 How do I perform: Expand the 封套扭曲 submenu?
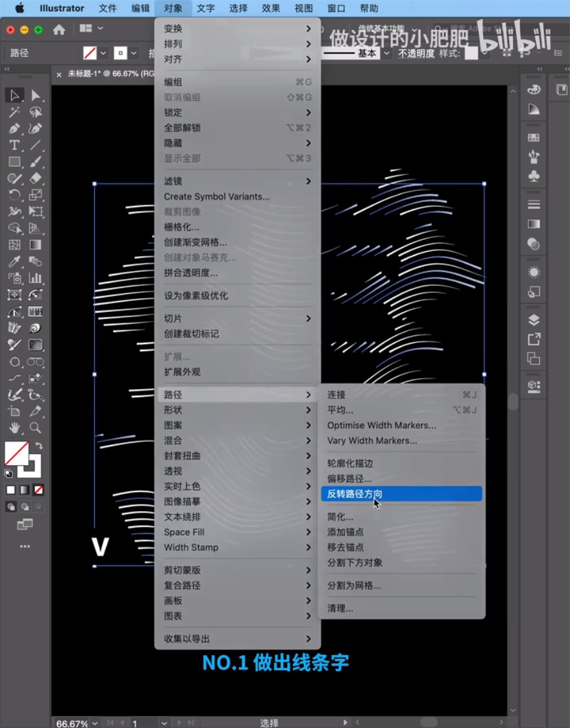tap(237, 456)
